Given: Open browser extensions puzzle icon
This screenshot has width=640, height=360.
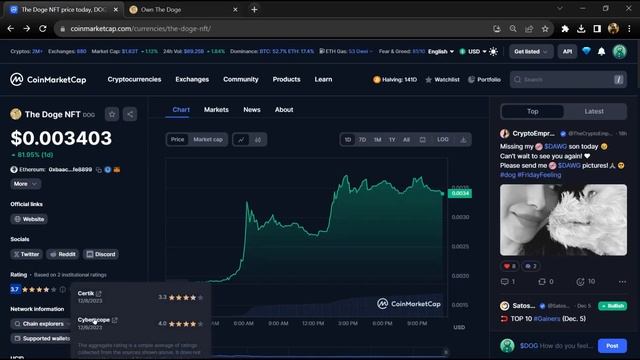Looking at the screenshot, I should (x=565, y=29).
